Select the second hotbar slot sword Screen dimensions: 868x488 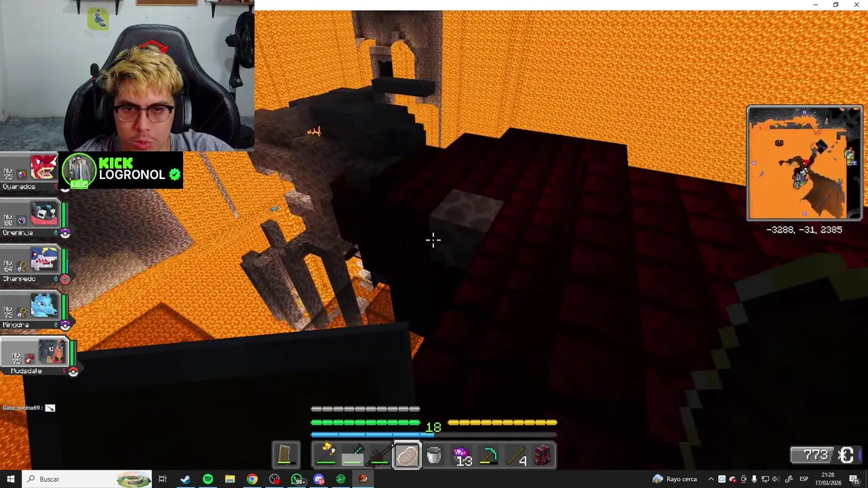pyautogui.click(x=353, y=455)
